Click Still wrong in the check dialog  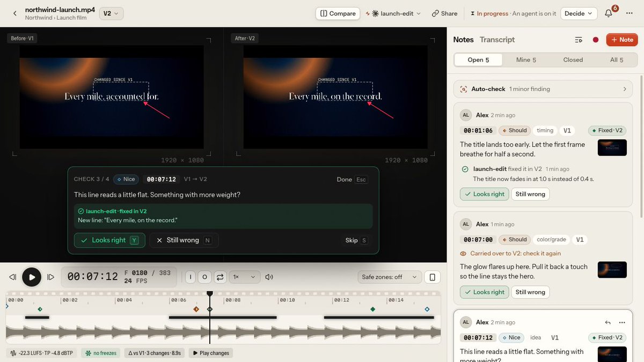(x=184, y=240)
